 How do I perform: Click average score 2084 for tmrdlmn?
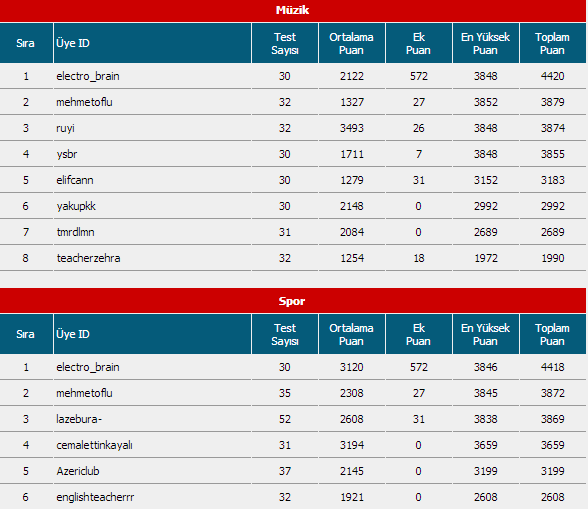352,232
